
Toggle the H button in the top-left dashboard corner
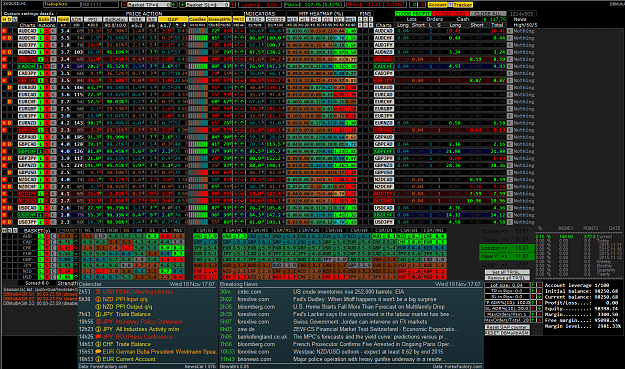[x=4, y=19]
